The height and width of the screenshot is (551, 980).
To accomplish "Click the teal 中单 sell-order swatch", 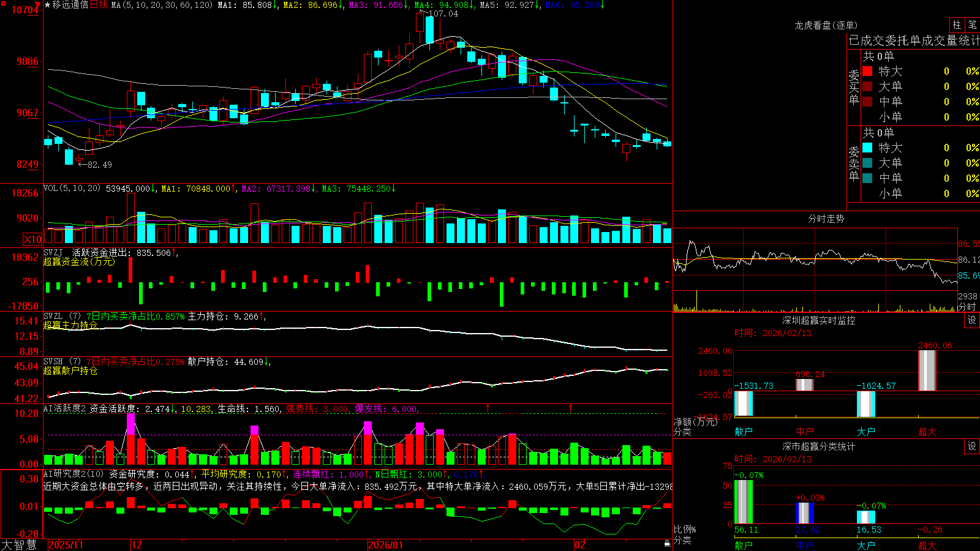I will pyautogui.click(x=867, y=178).
